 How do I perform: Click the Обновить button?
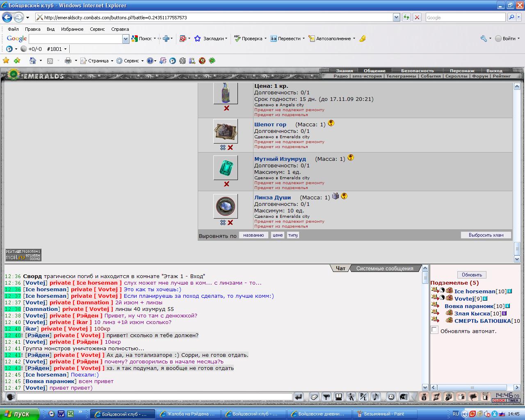tap(472, 275)
